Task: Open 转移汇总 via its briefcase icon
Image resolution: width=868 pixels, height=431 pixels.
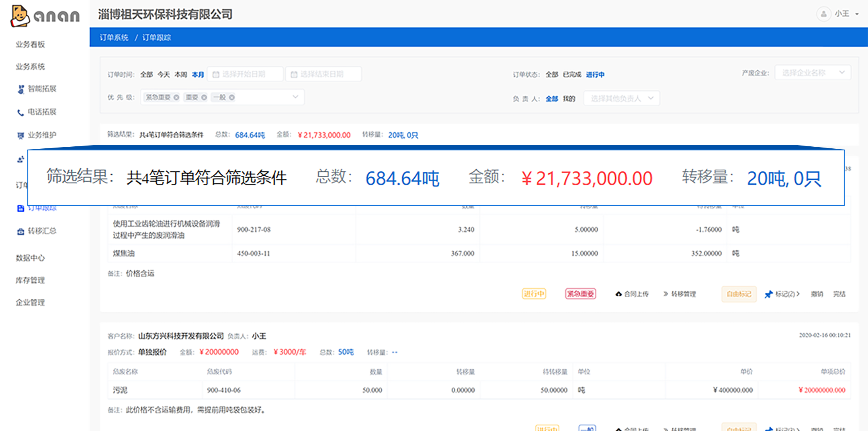Action: click(x=20, y=232)
